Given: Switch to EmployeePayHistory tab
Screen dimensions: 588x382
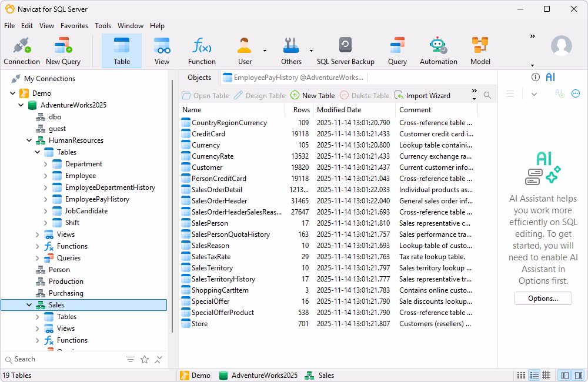Looking at the screenshot, I should coord(293,77).
